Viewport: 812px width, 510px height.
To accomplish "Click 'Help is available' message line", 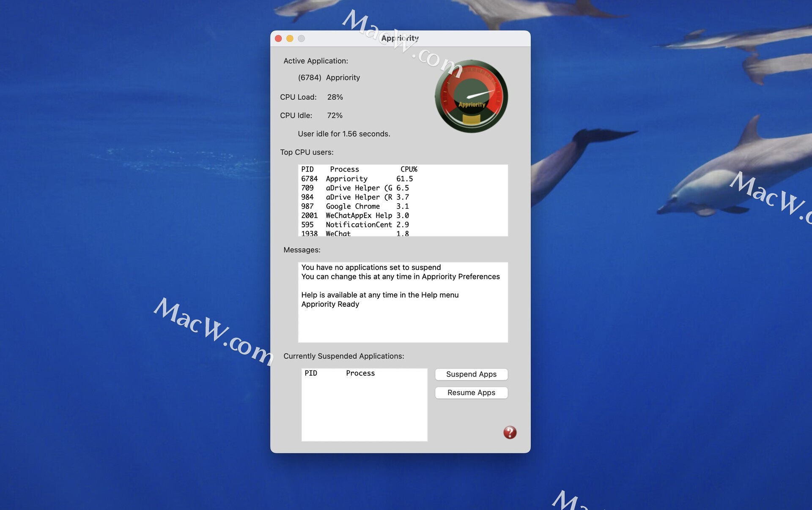I will (380, 295).
